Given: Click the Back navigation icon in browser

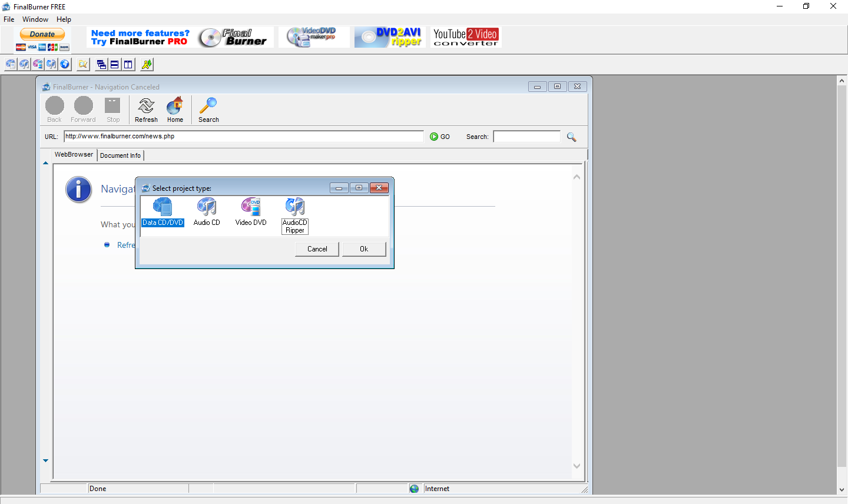Looking at the screenshot, I should [55, 110].
